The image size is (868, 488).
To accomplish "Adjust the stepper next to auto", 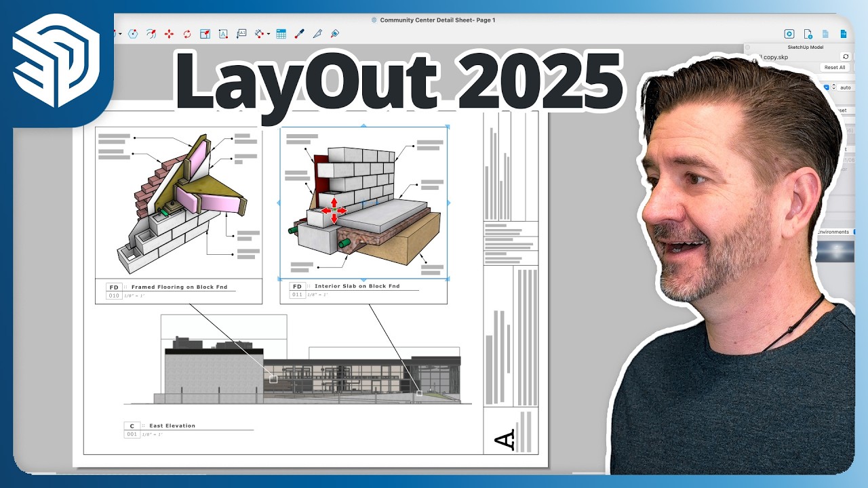I will pos(833,87).
